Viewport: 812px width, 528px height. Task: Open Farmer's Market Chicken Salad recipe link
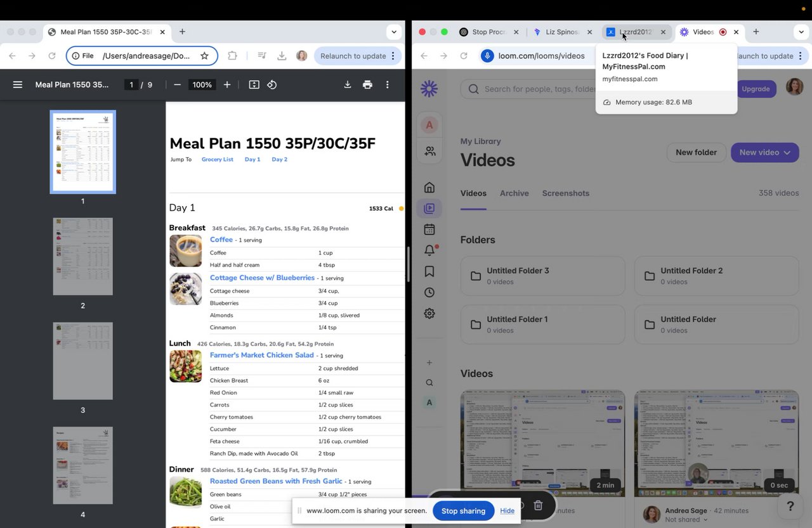[262, 355]
